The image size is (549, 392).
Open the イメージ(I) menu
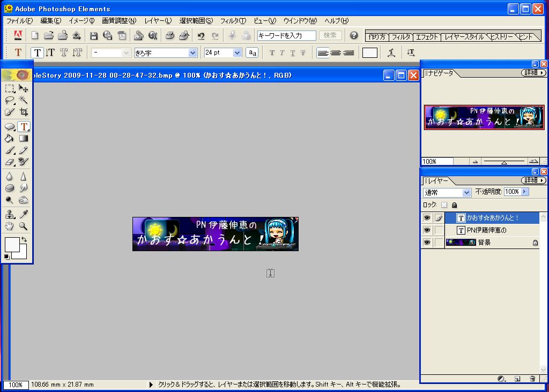click(x=81, y=21)
